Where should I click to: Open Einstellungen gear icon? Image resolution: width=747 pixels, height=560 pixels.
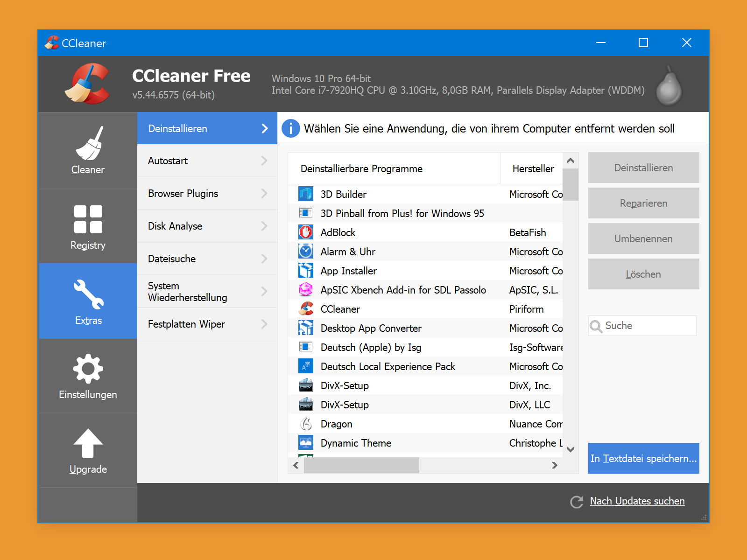click(x=88, y=369)
